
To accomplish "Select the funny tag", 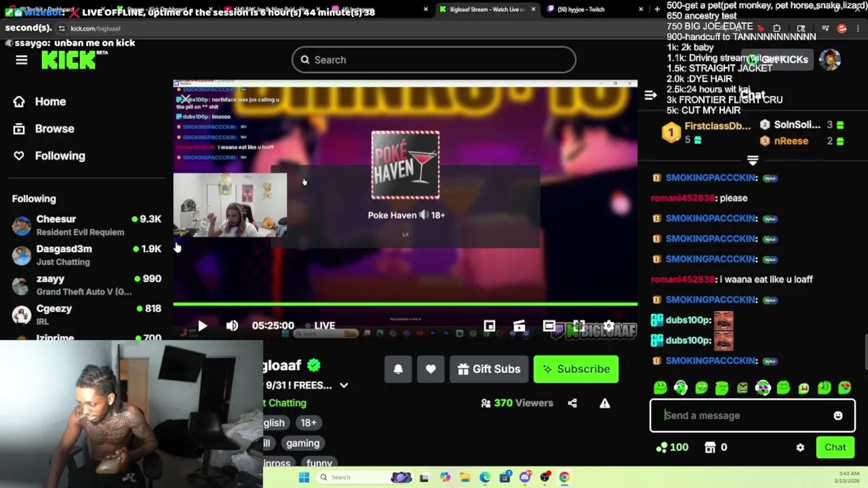I will [319, 463].
